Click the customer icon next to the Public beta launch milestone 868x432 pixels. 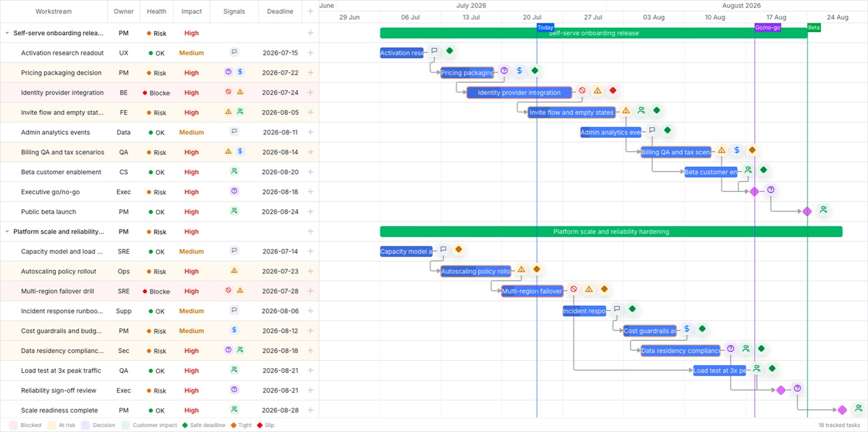point(824,209)
